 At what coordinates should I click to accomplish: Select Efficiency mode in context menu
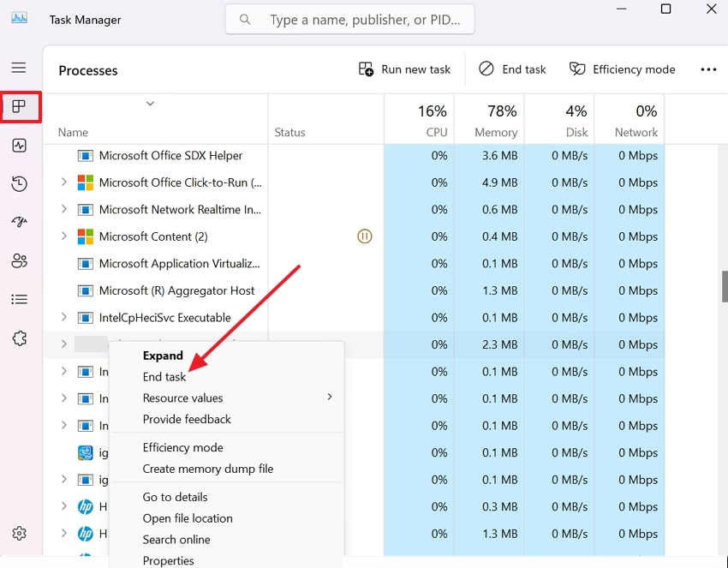click(x=183, y=448)
